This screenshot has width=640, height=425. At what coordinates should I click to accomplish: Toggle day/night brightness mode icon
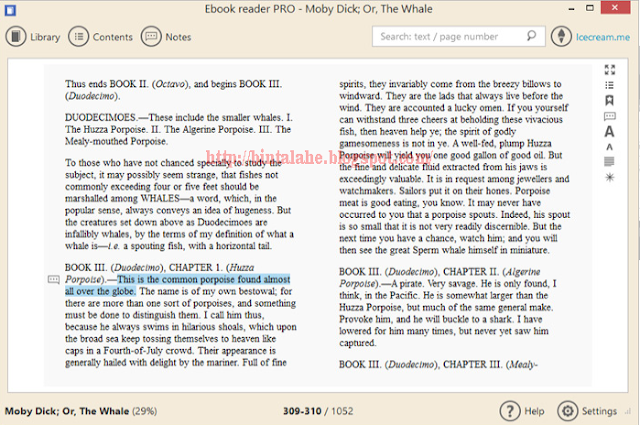tap(609, 177)
